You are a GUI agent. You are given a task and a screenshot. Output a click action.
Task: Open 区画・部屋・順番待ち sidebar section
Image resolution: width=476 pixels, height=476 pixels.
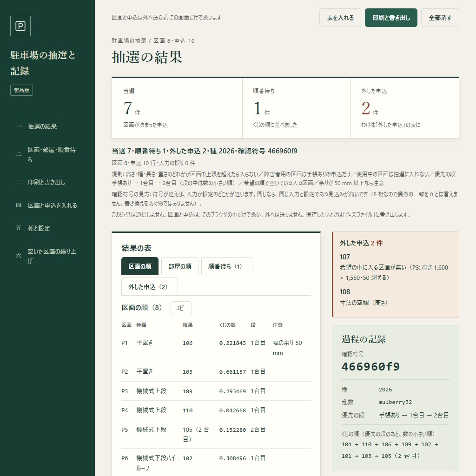47,154
